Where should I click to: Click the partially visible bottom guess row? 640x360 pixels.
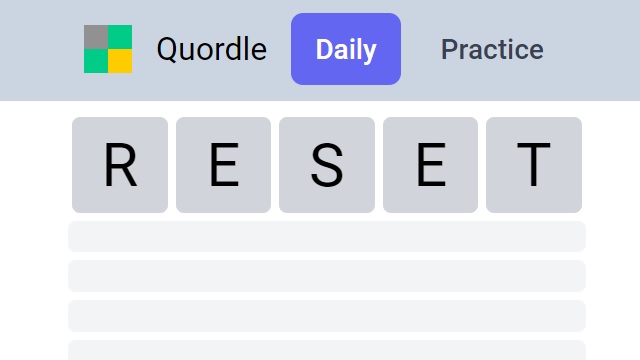(327, 350)
